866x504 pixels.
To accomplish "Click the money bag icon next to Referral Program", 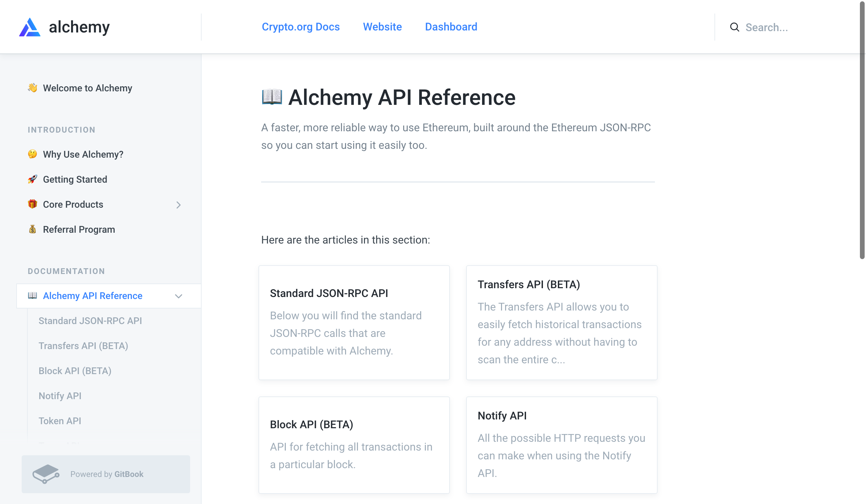I will coord(32,229).
